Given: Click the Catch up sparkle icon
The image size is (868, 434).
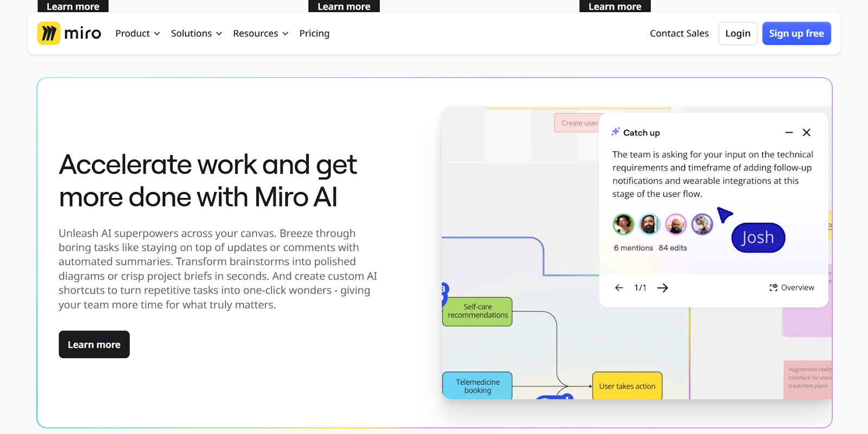Looking at the screenshot, I should (x=616, y=132).
